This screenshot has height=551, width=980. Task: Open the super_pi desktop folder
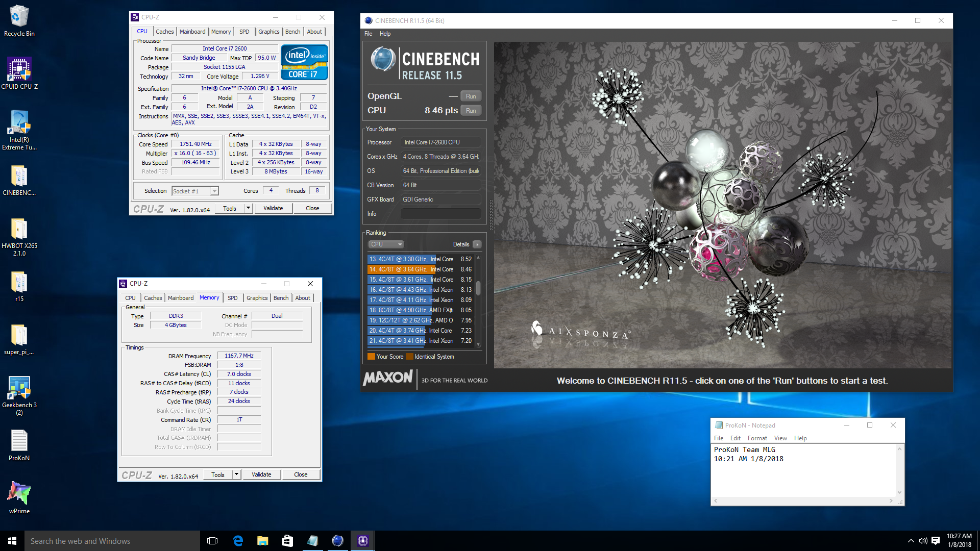click(19, 340)
